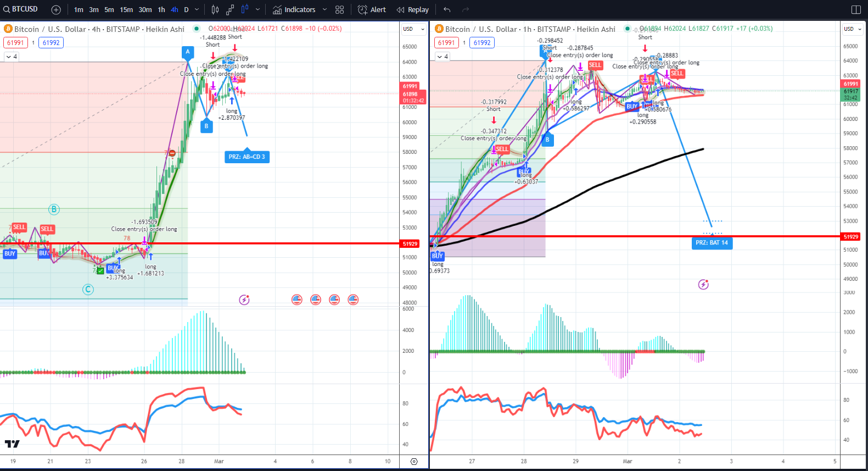The image size is (868, 471).
Task: Click the red stop circle marker on 4h chart
Action: pos(172,153)
